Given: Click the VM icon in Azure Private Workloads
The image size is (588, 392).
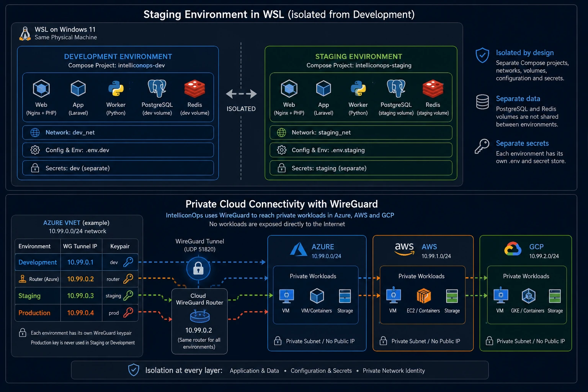Looking at the screenshot, I should click(286, 296).
